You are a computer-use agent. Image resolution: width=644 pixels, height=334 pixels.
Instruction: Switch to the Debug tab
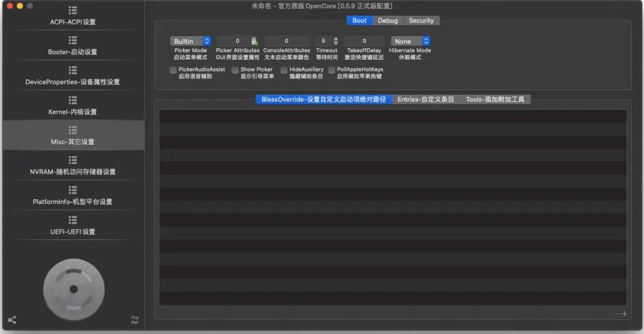[x=388, y=21]
